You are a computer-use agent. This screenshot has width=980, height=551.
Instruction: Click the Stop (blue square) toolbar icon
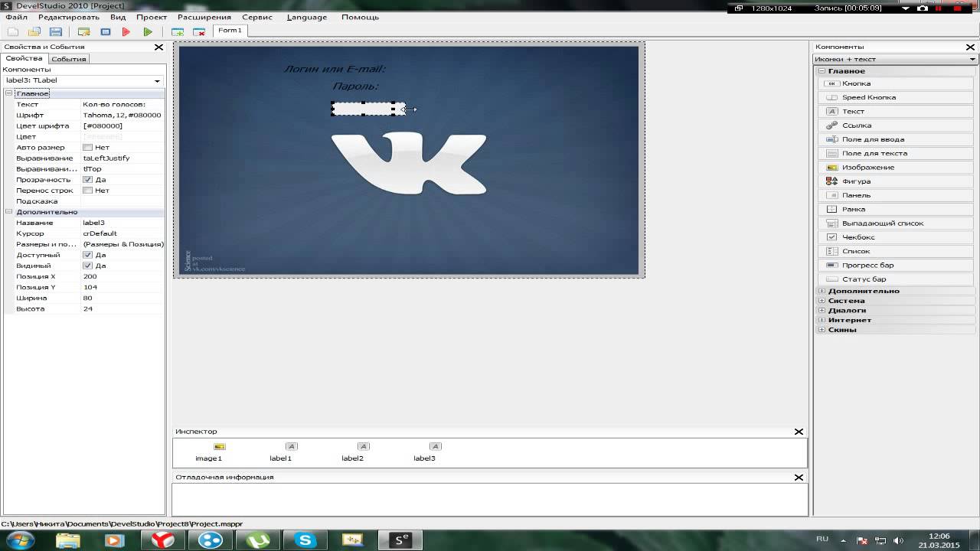(106, 31)
